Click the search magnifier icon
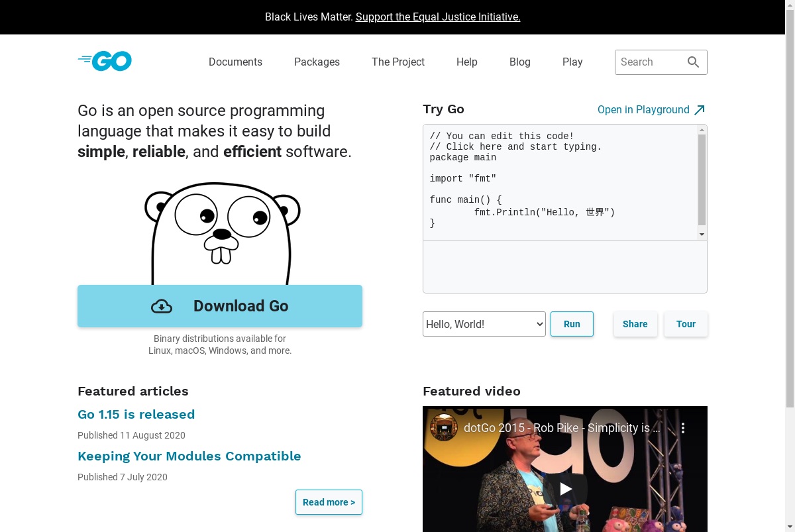Image resolution: width=795 pixels, height=532 pixels. tap(693, 62)
